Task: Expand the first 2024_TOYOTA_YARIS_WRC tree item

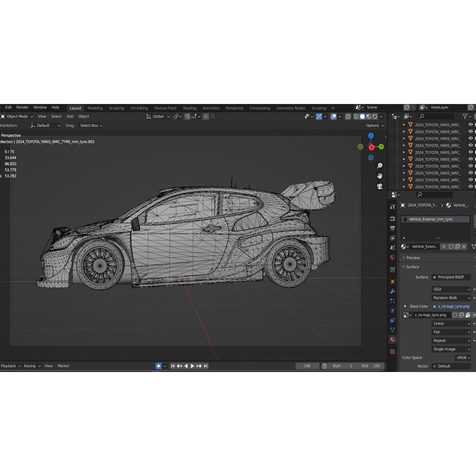Action: click(x=404, y=125)
